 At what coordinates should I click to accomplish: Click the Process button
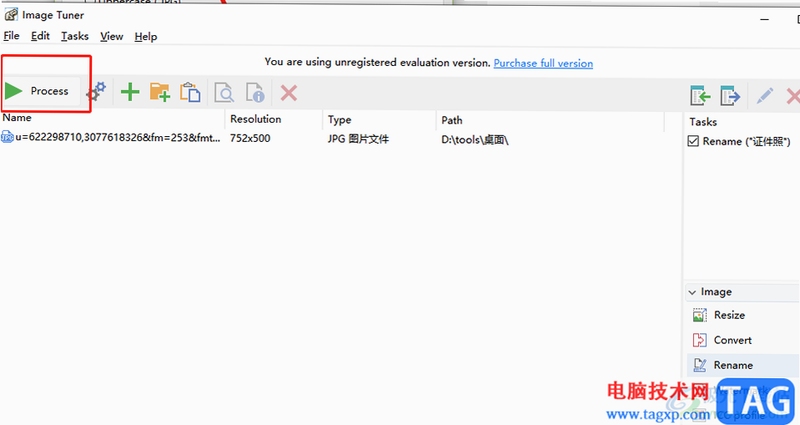42,91
